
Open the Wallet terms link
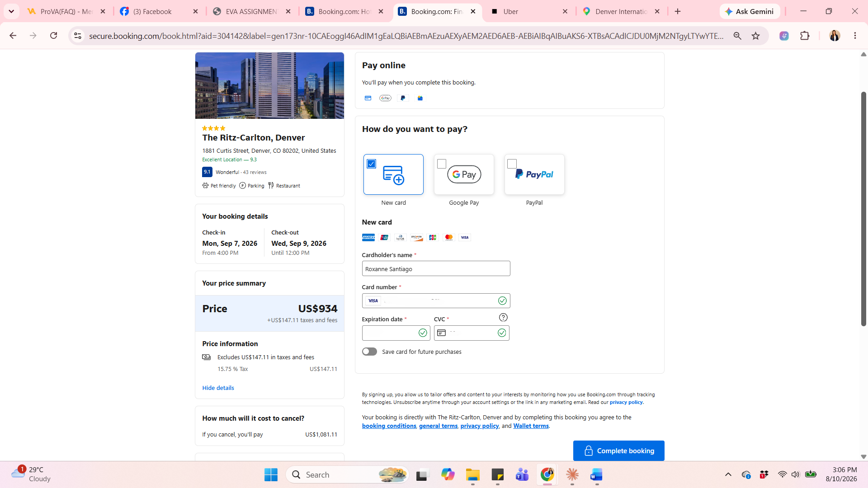[x=531, y=426]
